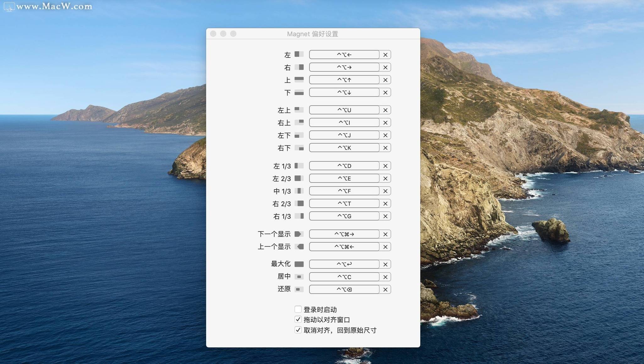Image resolution: width=644 pixels, height=364 pixels.
Task: Select the 左 1/3 shortcut field
Action: (x=344, y=166)
